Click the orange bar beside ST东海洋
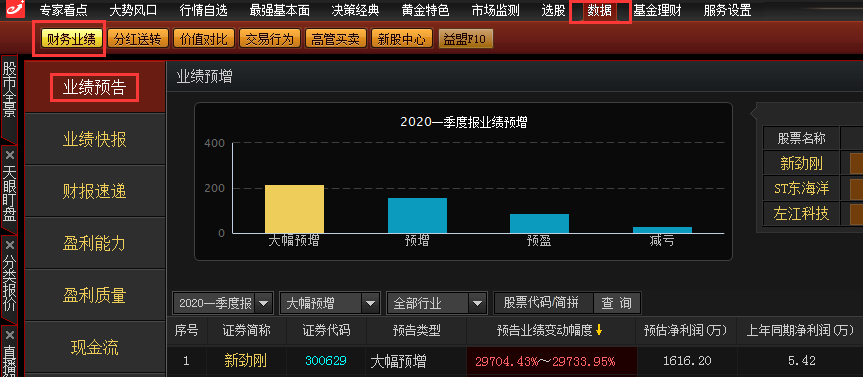The image size is (863, 377). point(856,189)
